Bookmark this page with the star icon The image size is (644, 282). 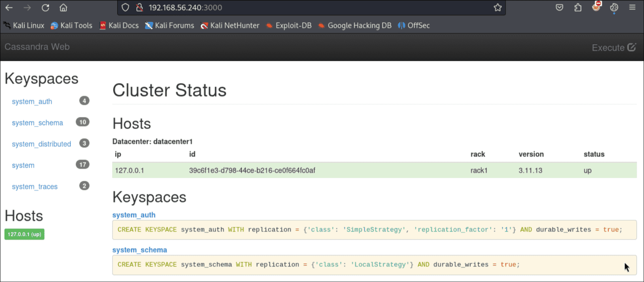[497, 8]
